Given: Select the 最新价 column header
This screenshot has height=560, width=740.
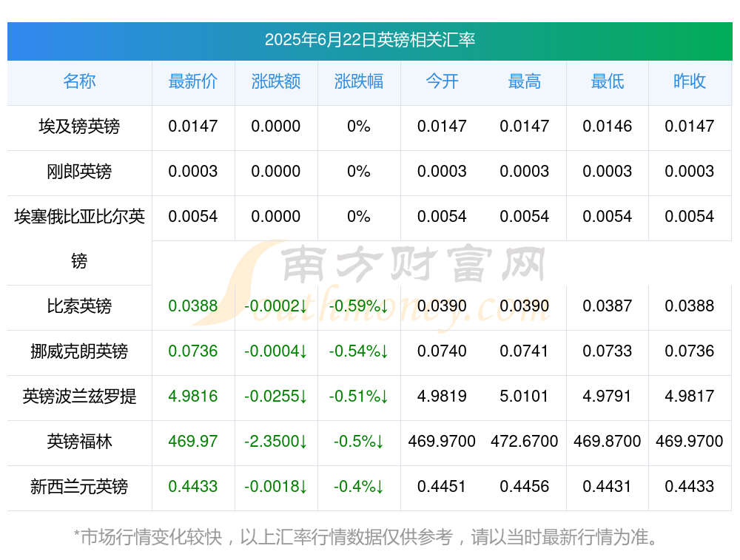Looking at the screenshot, I should pyautogui.click(x=192, y=81).
